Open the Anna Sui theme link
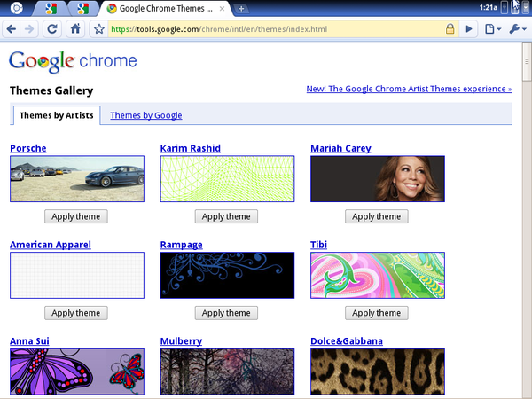 [29, 341]
